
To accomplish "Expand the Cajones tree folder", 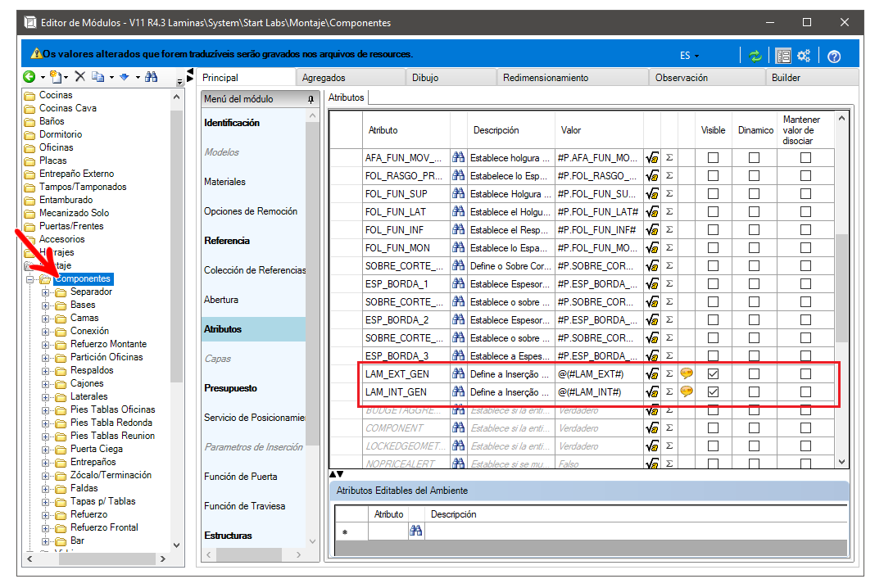I will pos(46,384).
